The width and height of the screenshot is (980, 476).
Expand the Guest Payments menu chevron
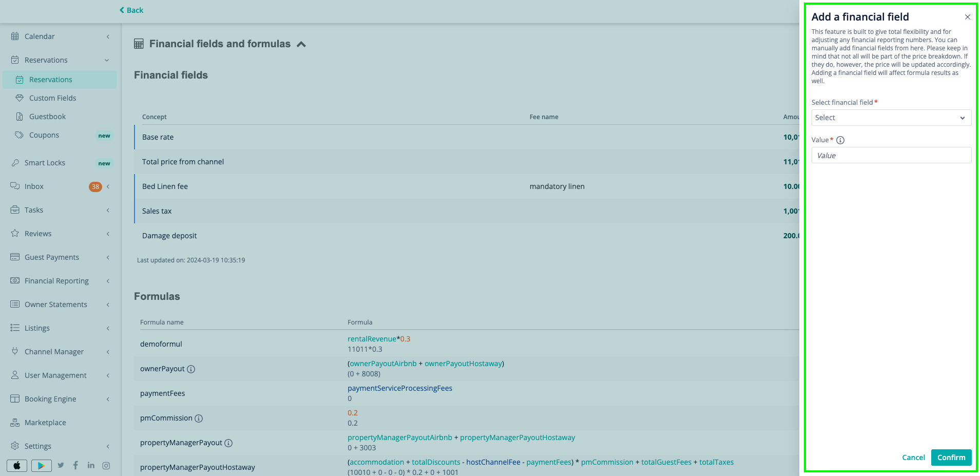[x=108, y=257]
